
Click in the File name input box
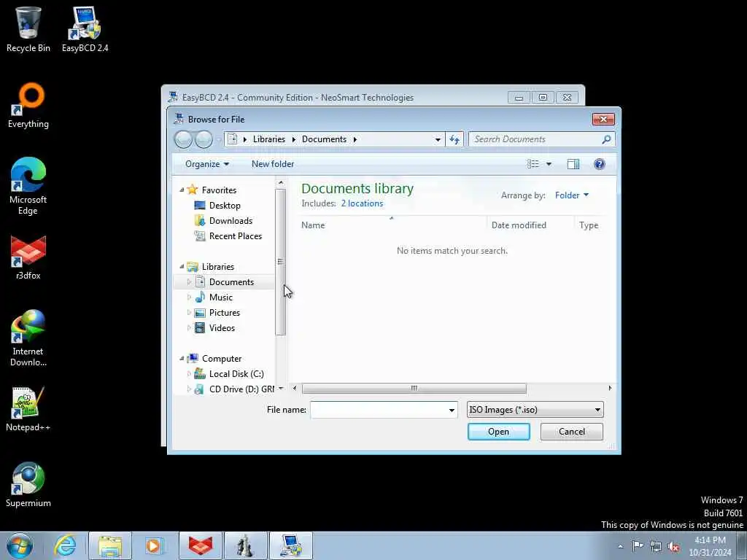point(379,410)
